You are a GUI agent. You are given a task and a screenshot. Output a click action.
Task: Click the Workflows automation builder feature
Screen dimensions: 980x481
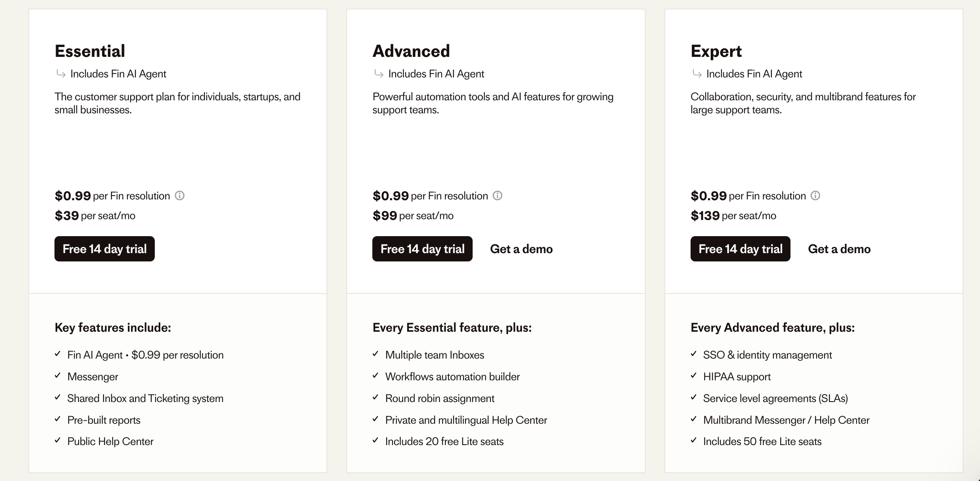click(452, 377)
